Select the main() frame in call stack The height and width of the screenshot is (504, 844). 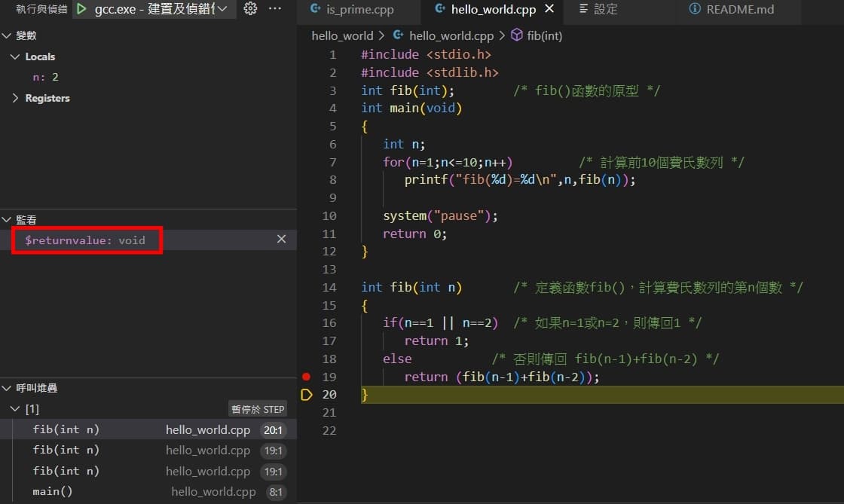click(x=53, y=491)
